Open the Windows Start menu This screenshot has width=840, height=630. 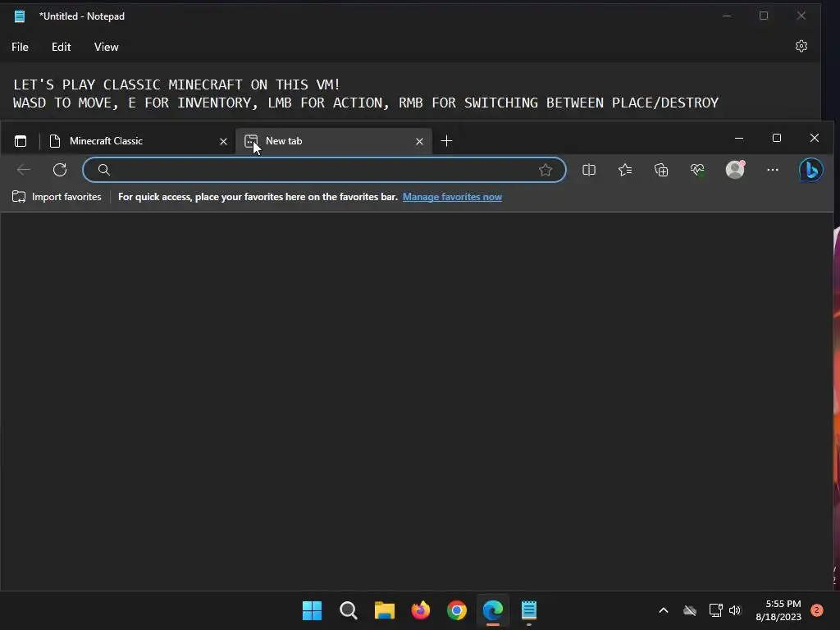pyautogui.click(x=312, y=610)
